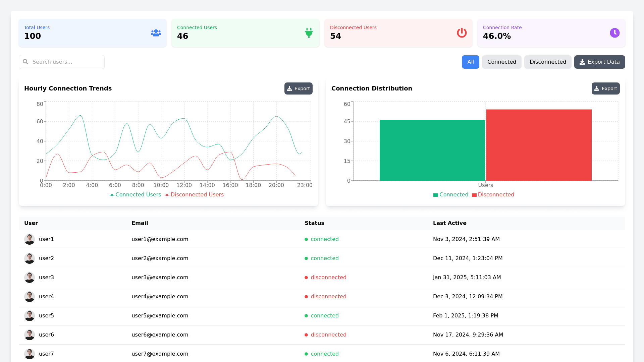The width and height of the screenshot is (644, 362).
Task: Click the red power icon
Action: coord(462,33)
